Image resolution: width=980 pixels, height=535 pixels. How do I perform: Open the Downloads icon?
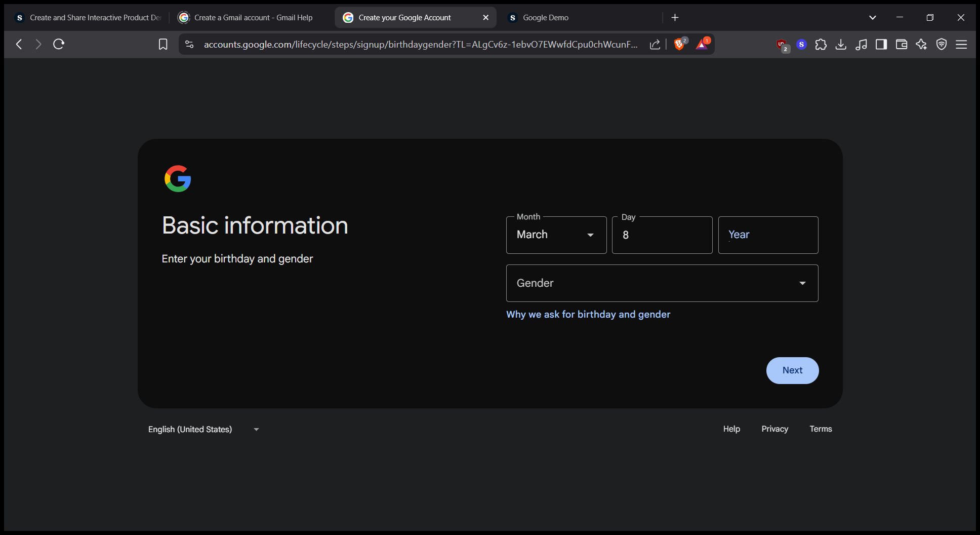[841, 45]
